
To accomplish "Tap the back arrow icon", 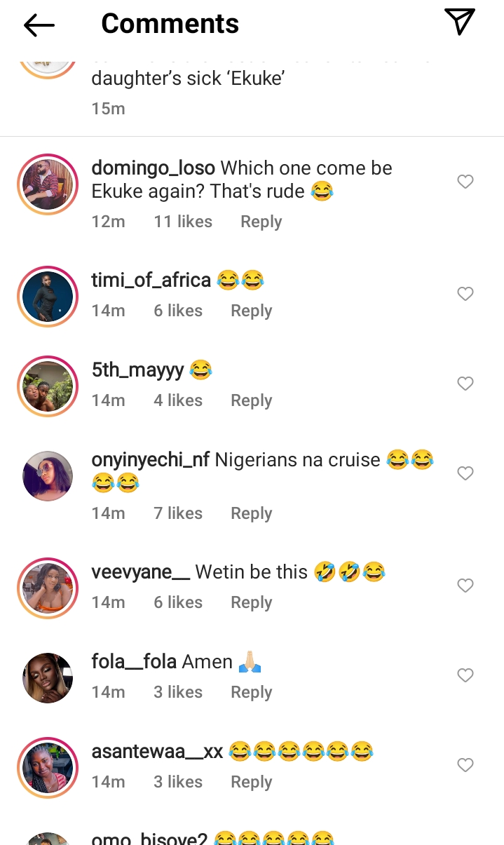I will (x=39, y=25).
